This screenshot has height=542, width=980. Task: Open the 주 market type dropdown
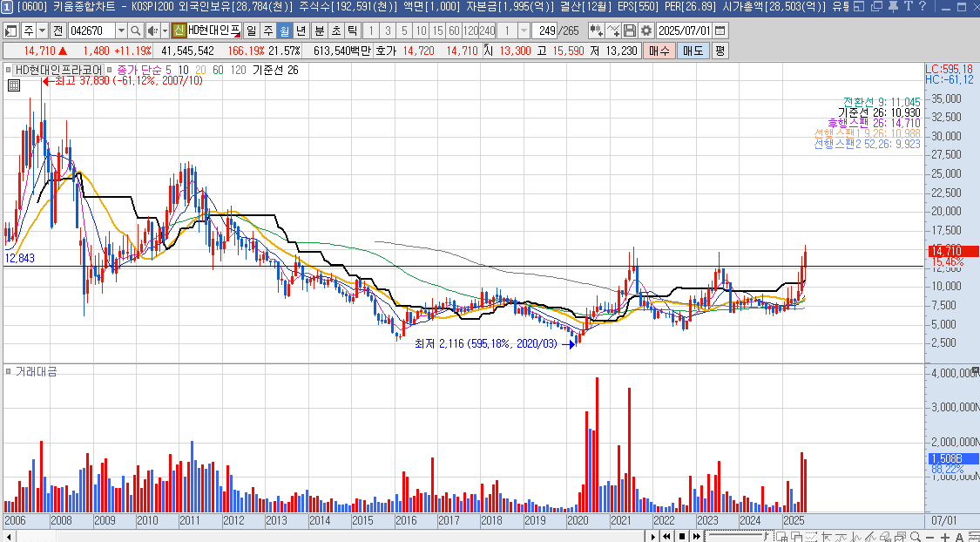(42, 30)
